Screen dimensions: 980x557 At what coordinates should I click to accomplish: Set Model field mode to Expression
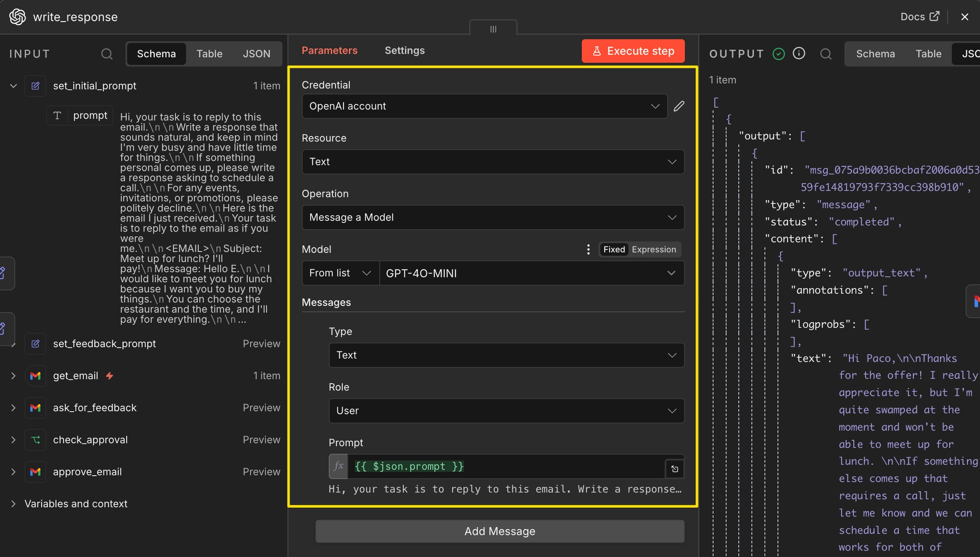[x=654, y=250]
